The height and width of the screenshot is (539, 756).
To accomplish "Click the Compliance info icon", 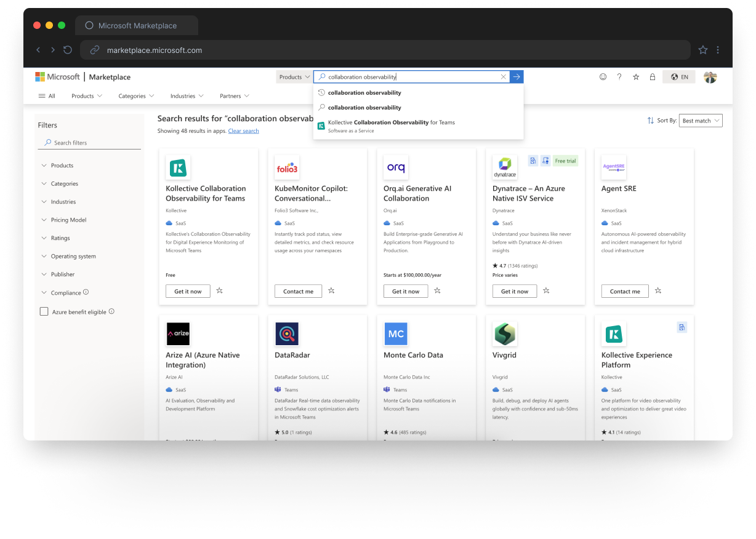I will 86,292.
